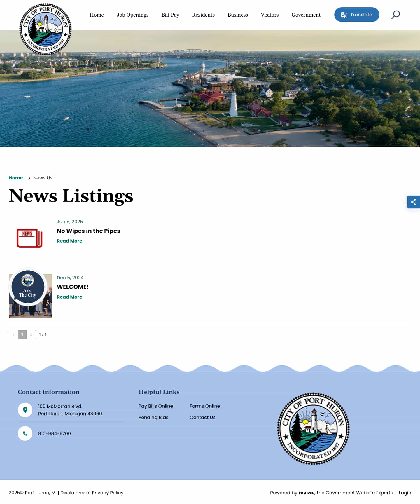Click the red NEWS newspaper icon
The width and height of the screenshot is (420, 504).
coord(29,238)
